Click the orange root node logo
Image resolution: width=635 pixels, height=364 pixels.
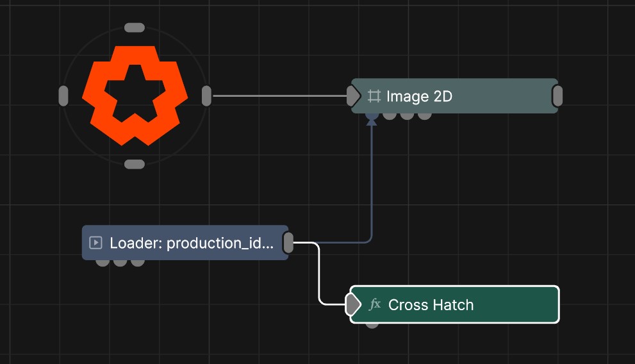coord(135,95)
